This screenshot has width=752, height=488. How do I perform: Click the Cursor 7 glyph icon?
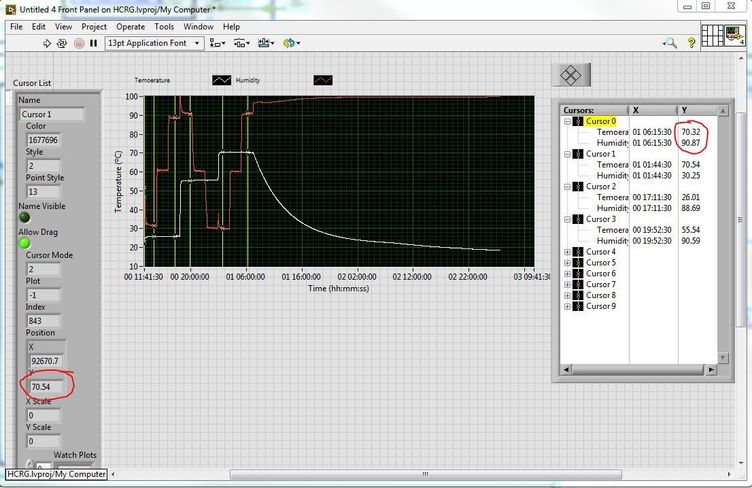(578, 284)
